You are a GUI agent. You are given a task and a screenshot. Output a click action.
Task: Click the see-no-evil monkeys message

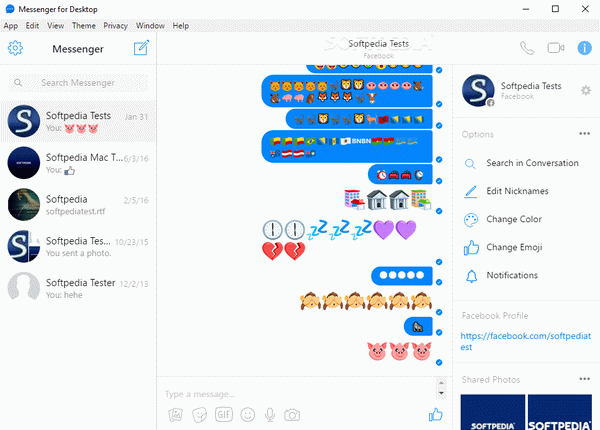pyautogui.click(x=366, y=301)
